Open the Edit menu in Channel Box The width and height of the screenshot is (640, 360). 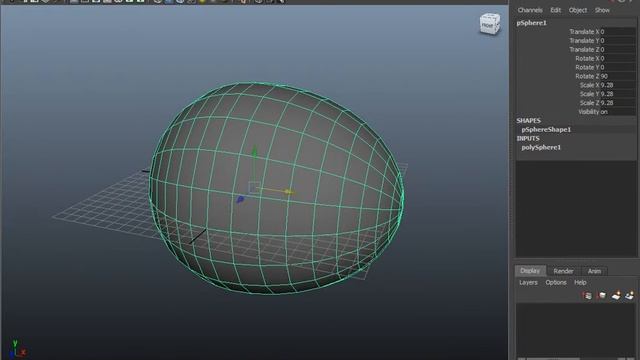pyautogui.click(x=556, y=10)
